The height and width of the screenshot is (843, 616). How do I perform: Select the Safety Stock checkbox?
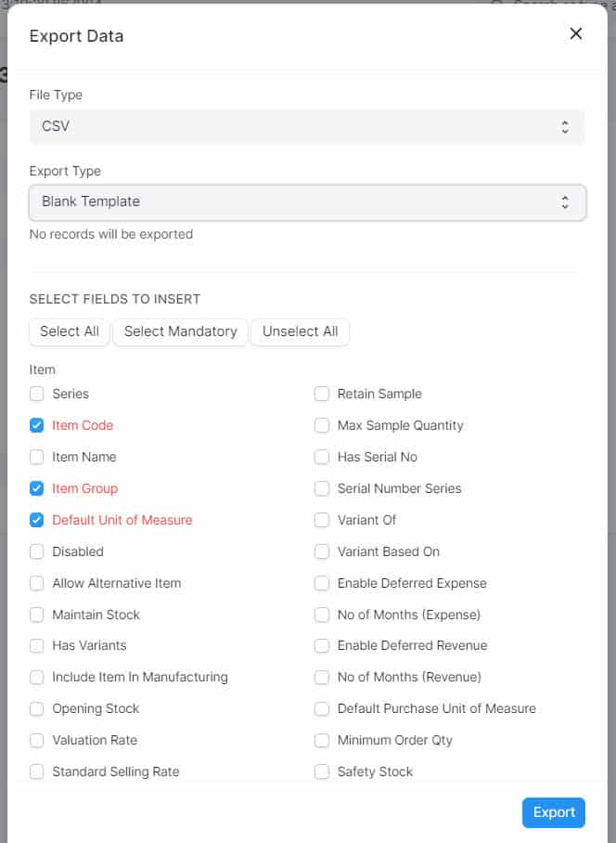point(322,772)
